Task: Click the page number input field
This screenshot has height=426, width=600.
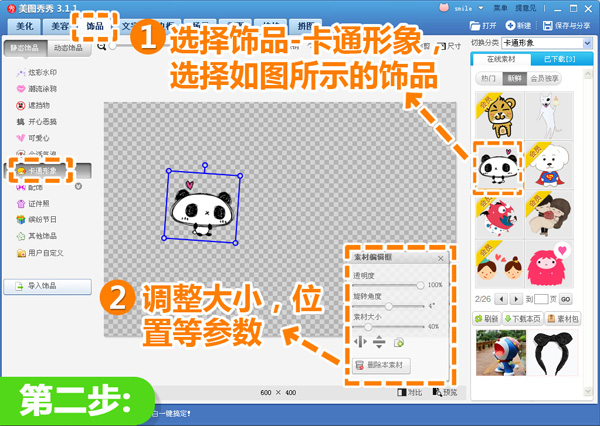Action: point(541,299)
